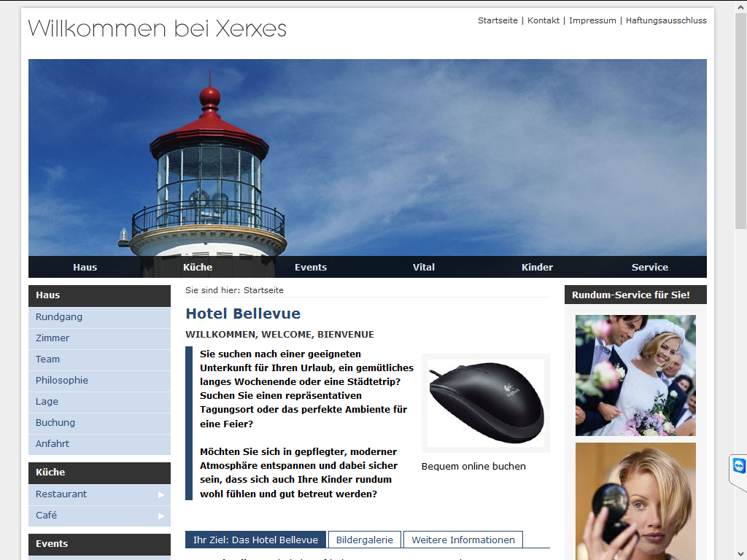The height and width of the screenshot is (560, 747).
Task: Open the Küche main navigation item
Action: [198, 267]
